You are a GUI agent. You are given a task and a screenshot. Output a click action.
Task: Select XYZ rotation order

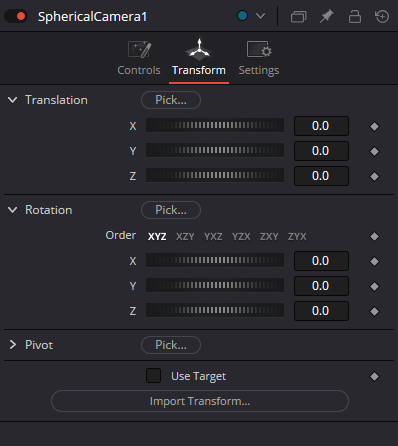(x=157, y=236)
